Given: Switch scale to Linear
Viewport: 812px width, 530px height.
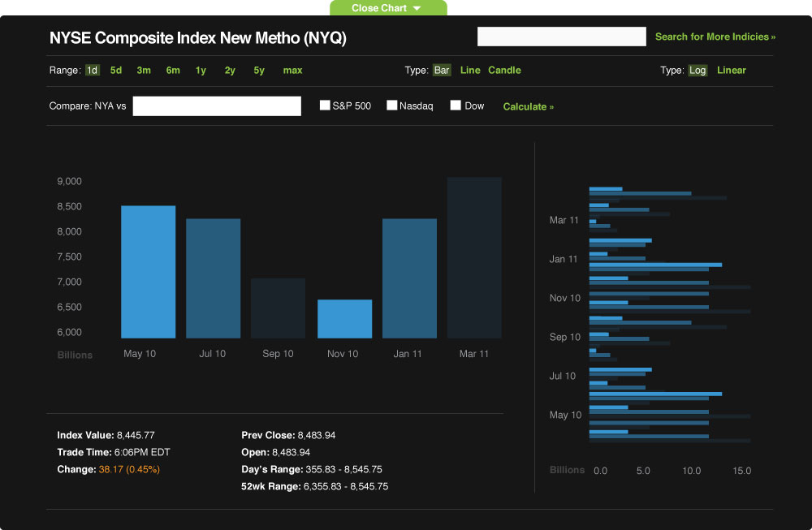Looking at the screenshot, I should 732,71.
